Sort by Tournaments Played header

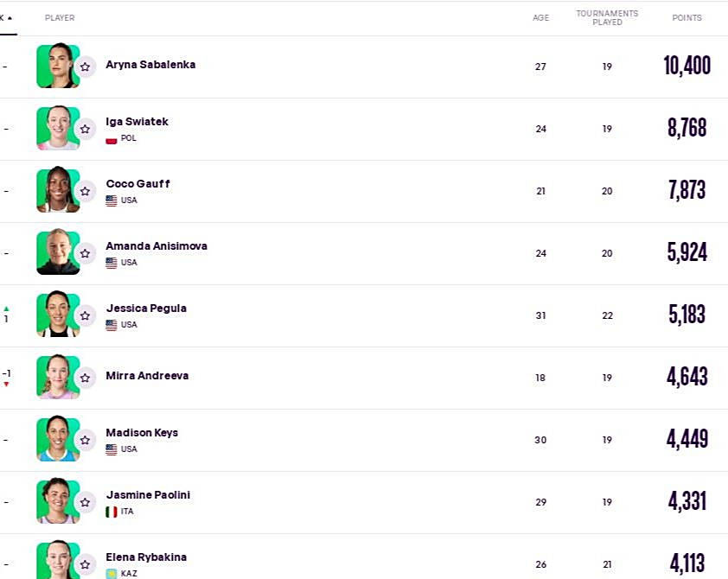point(607,18)
